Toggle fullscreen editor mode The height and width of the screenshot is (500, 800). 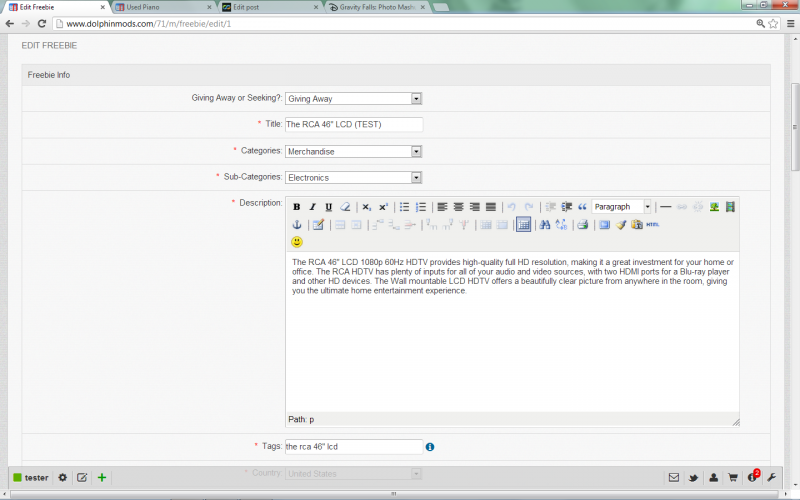tap(605, 224)
